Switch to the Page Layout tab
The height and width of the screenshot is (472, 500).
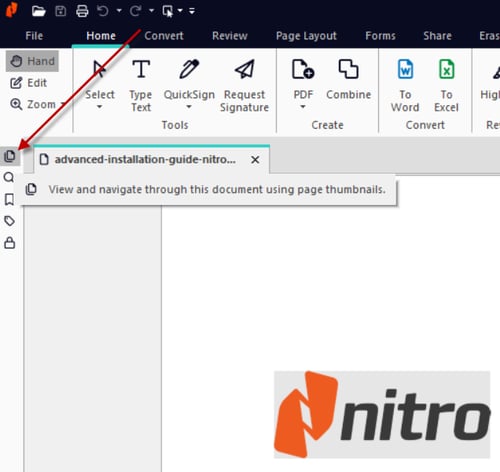click(306, 36)
